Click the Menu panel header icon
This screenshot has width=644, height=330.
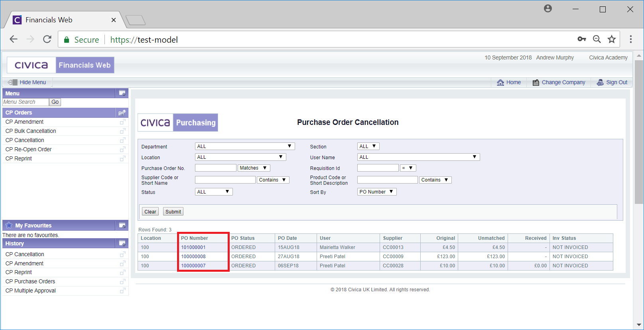tap(122, 93)
